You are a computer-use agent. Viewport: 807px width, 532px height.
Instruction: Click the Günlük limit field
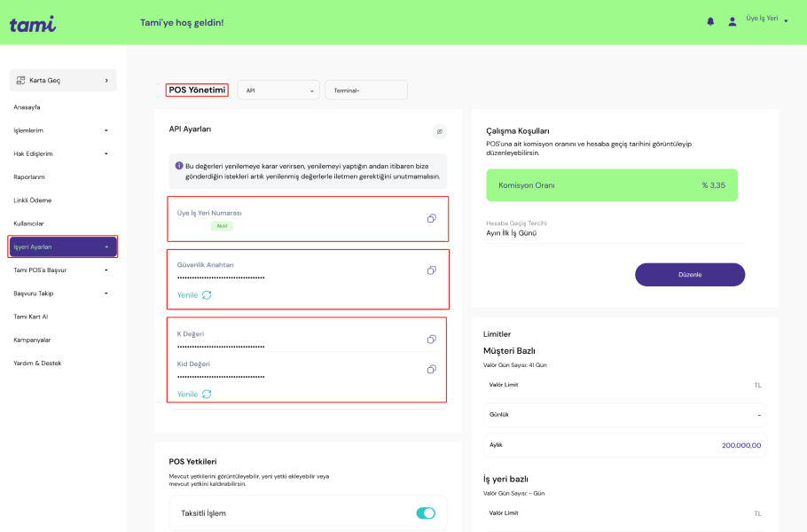625,415
